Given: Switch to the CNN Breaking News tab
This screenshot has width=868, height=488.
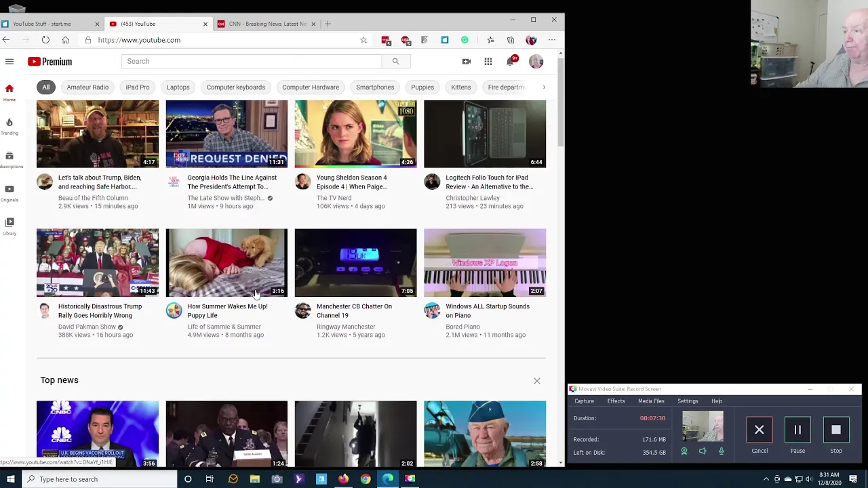Looking at the screenshot, I should pyautogui.click(x=267, y=24).
